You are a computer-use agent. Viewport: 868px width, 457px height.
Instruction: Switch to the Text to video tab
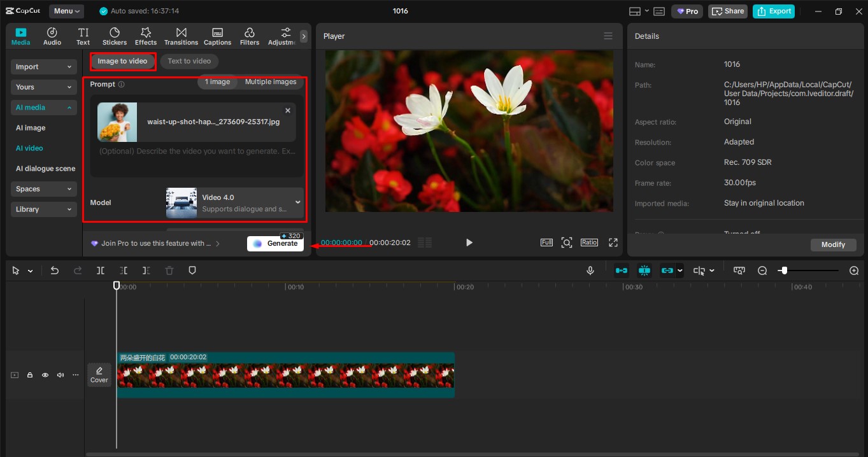189,60
